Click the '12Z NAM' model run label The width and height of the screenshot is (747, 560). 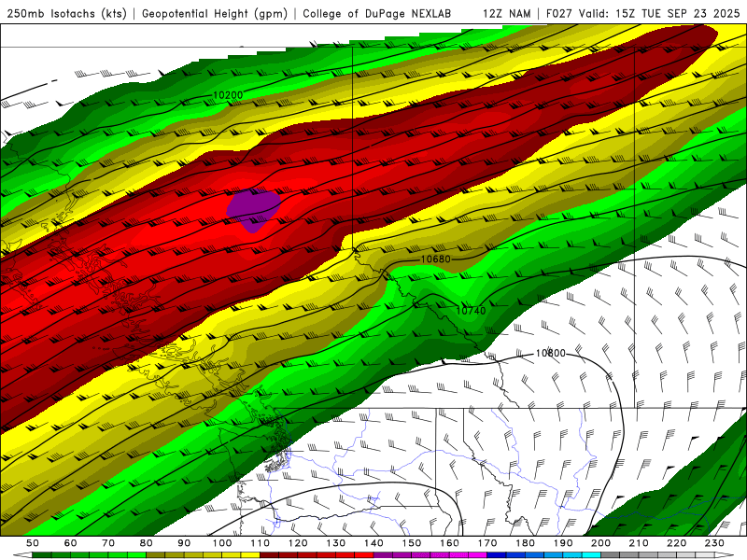click(x=507, y=14)
